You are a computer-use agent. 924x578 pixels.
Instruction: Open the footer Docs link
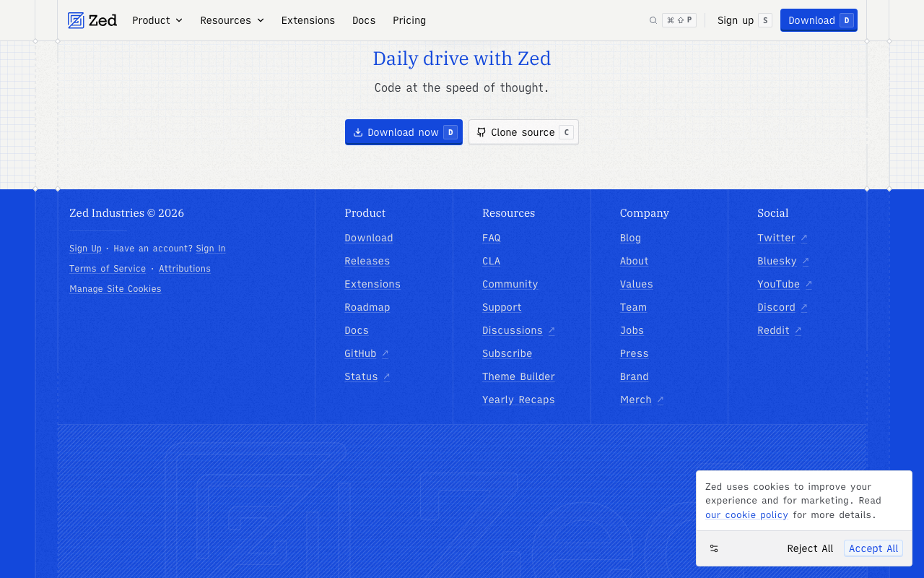pyautogui.click(x=357, y=330)
